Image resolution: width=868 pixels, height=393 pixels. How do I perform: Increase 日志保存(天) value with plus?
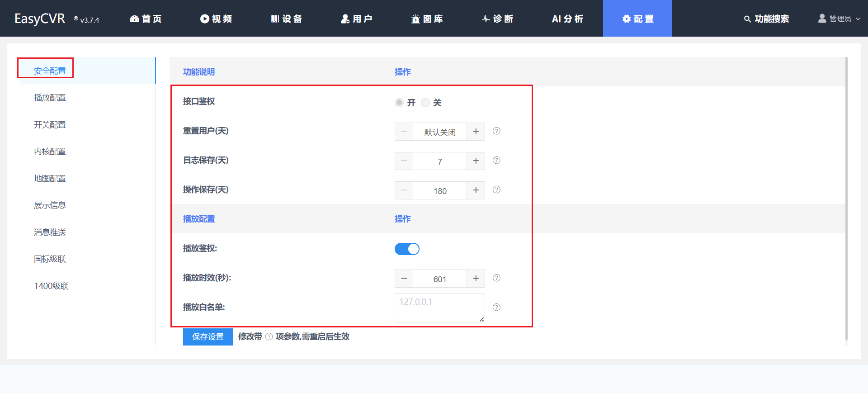pyautogui.click(x=476, y=161)
